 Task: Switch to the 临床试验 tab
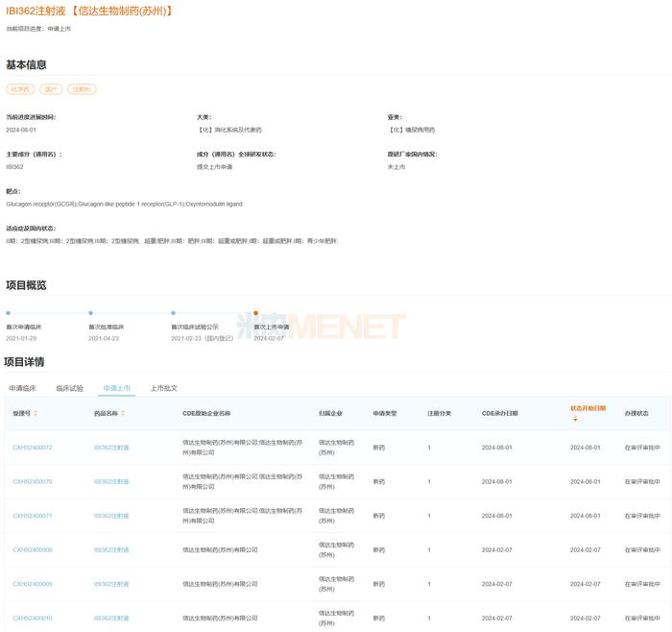point(69,388)
